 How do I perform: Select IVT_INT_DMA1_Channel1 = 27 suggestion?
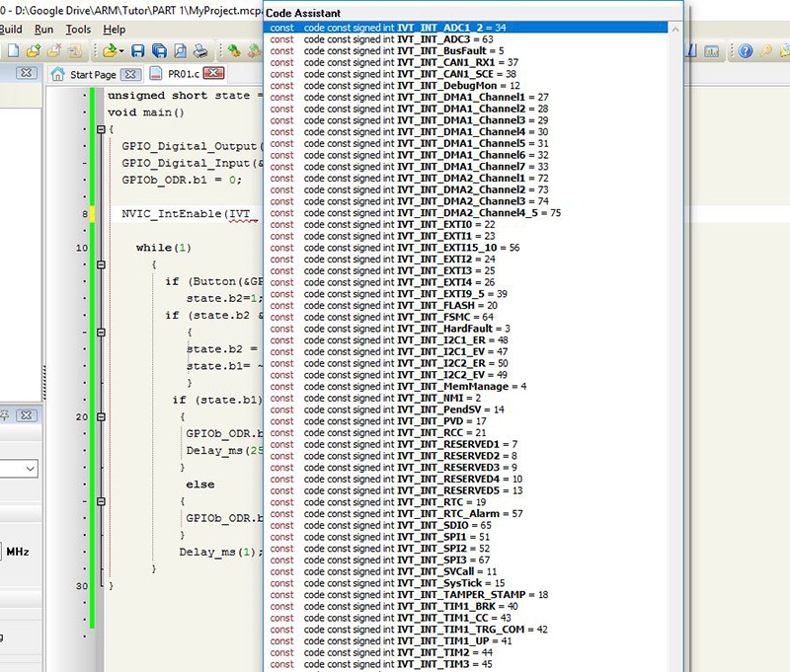(466, 97)
